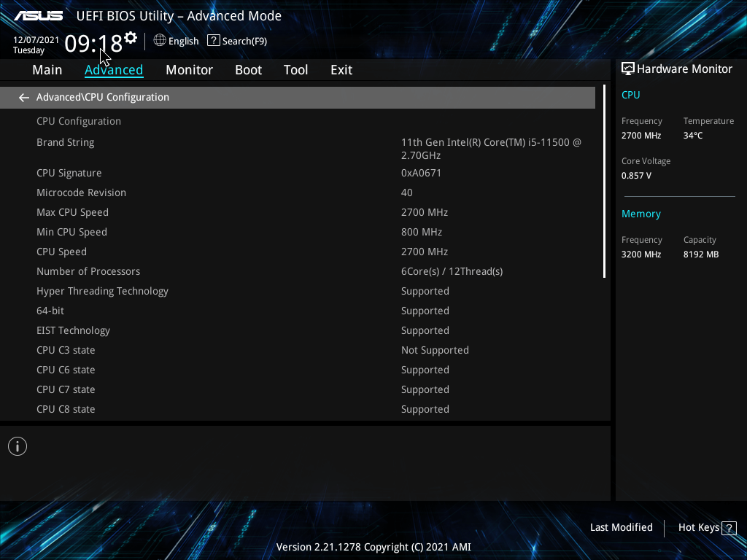The width and height of the screenshot is (747, 560).
Task: Click the Memory heading in Hardware Monitor
Action: [640, 214]
